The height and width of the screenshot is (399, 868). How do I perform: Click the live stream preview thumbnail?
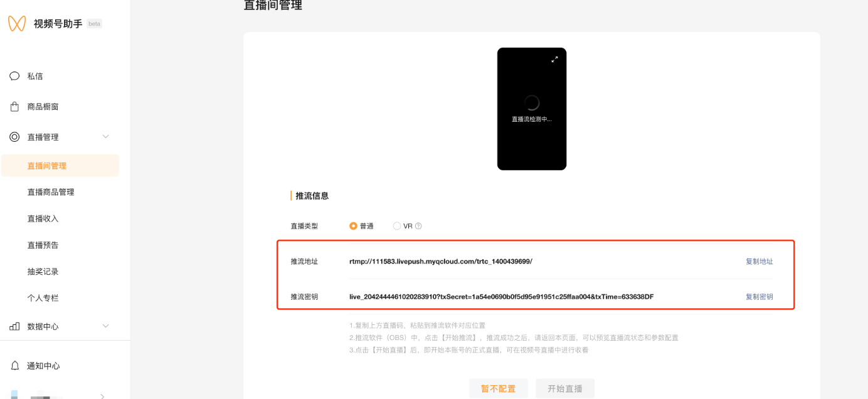click(x=532, y=109)
